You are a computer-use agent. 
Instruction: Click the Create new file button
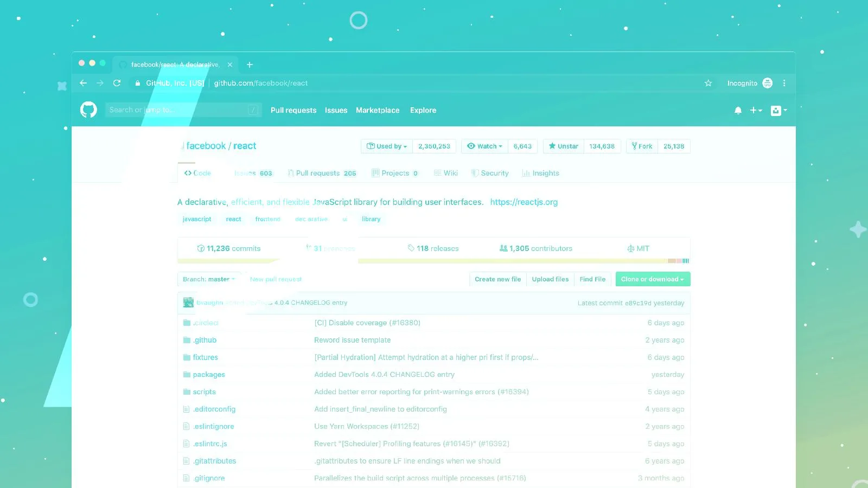coord(497,279)
